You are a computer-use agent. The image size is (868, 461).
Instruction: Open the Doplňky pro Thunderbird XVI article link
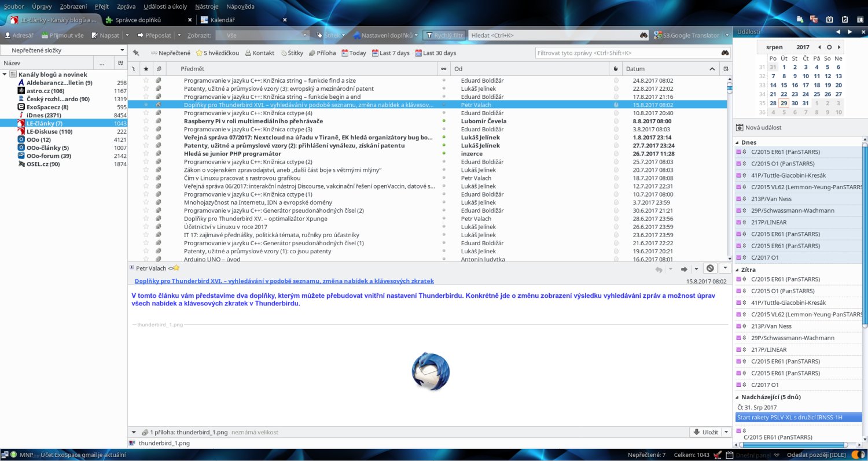(x=284, y=281)
